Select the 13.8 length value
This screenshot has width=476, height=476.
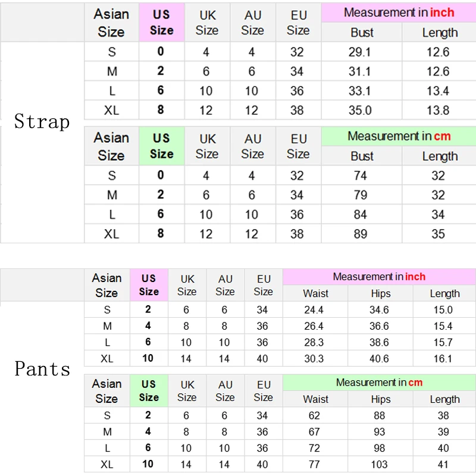coord(438,110)
